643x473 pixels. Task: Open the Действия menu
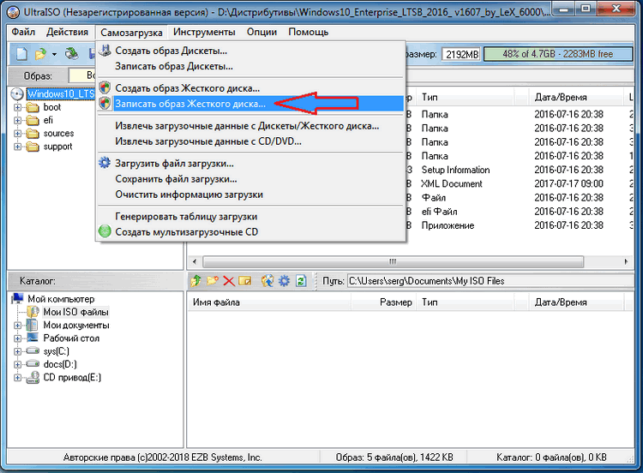click(67, 32)
